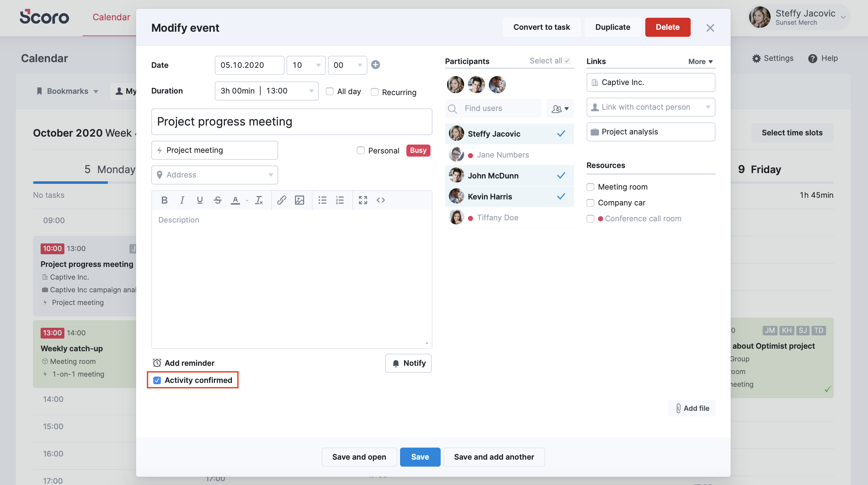Viewport: 868px width, 485px height.
Task: Click the event title field
Action: click(292, 121)
